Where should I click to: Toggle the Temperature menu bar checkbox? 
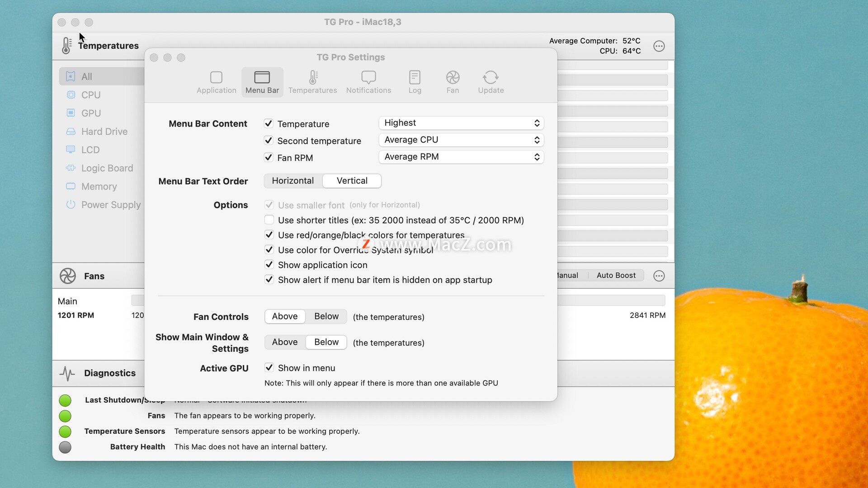pos(269,123)
